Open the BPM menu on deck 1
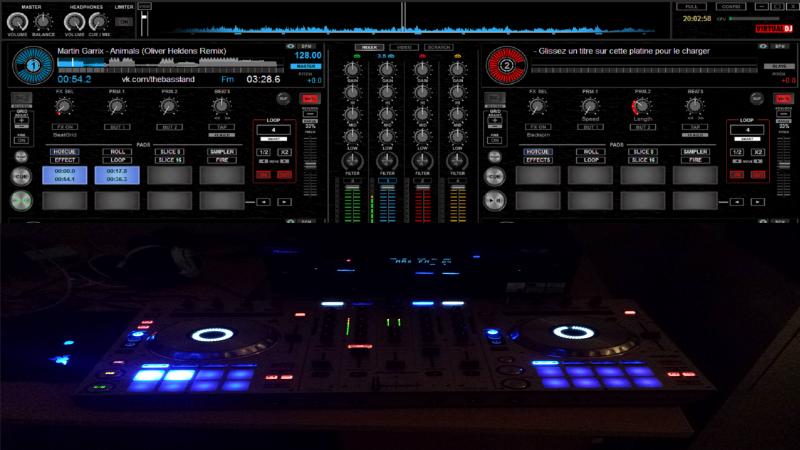 (307, 46)
